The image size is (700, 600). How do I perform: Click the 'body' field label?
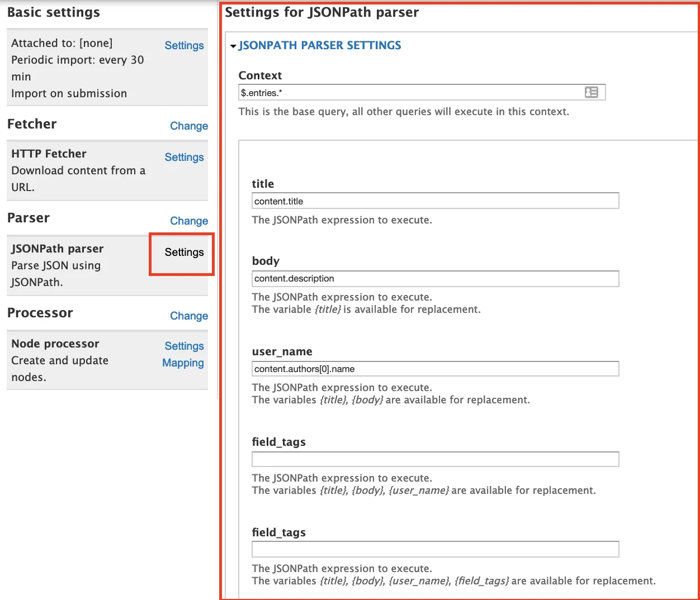266,261
